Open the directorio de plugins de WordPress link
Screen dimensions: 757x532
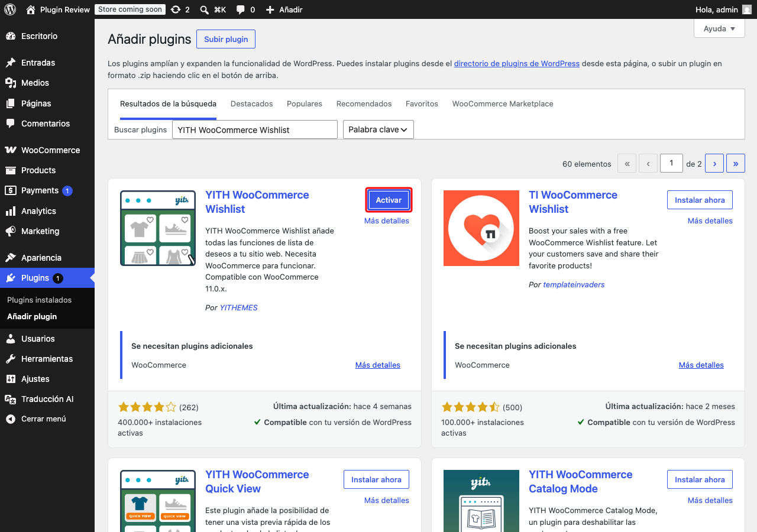click(x=517, y=63)
